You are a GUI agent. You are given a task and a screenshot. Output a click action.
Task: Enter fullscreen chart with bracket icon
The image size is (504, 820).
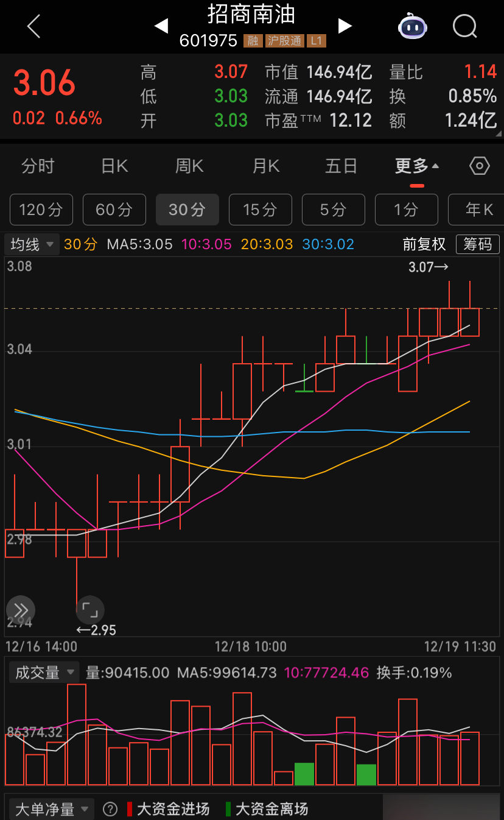click(x=90, y=609)
